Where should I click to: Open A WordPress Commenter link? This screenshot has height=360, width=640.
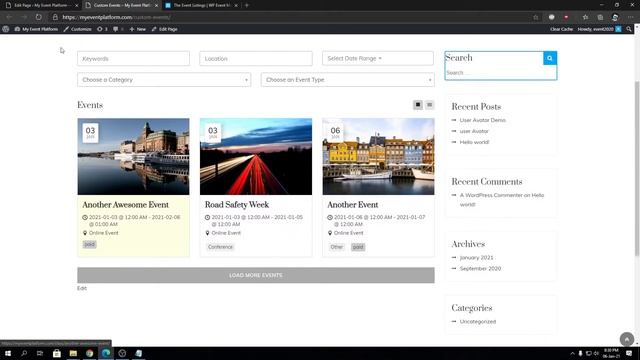tap(491, 195)
